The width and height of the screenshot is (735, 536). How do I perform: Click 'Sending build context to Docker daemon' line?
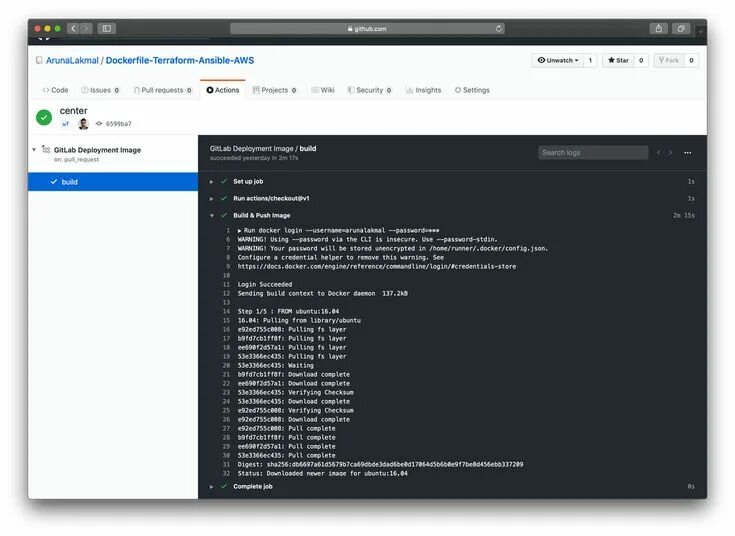(x=322, y=294)
